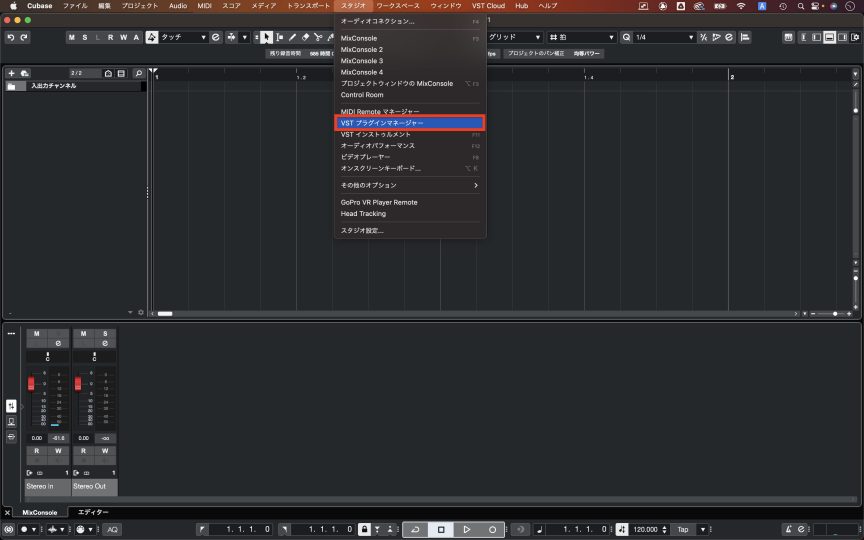Select the Draw pencil tool
Viewport: 864px width, 540px height.
[292, 37]
